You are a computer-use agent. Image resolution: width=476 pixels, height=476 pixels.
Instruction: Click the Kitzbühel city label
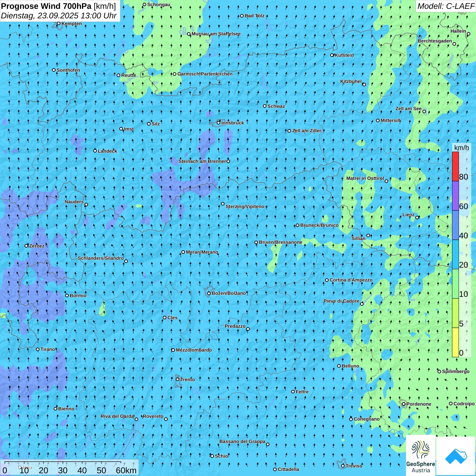(x=351, y=81)
